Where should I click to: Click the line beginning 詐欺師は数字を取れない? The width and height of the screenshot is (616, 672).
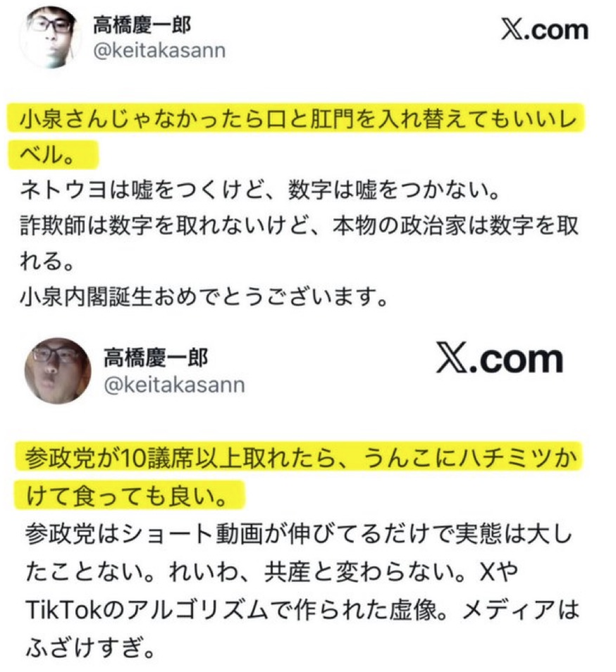click(x=299, y=225)
